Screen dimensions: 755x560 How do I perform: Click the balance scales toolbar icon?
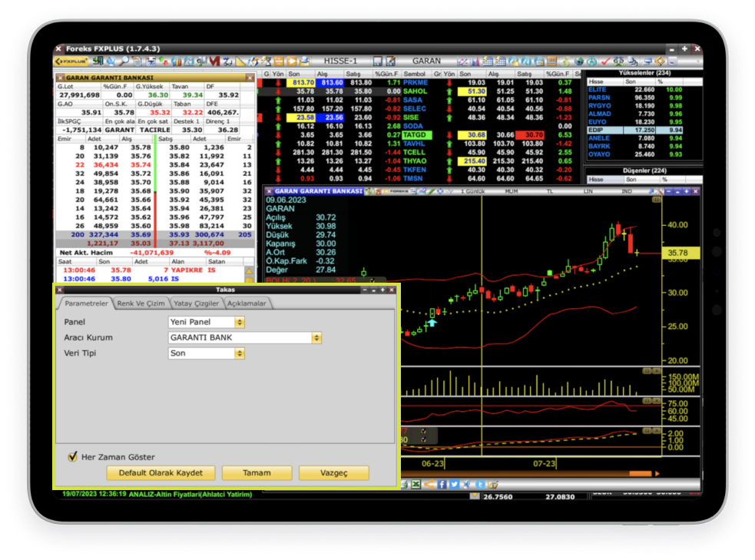click(618, 61)
